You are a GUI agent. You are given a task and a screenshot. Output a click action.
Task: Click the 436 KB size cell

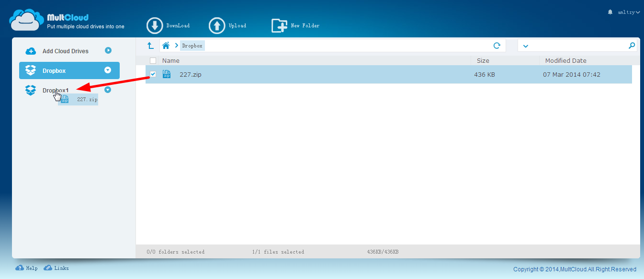(x=485, y=75)
